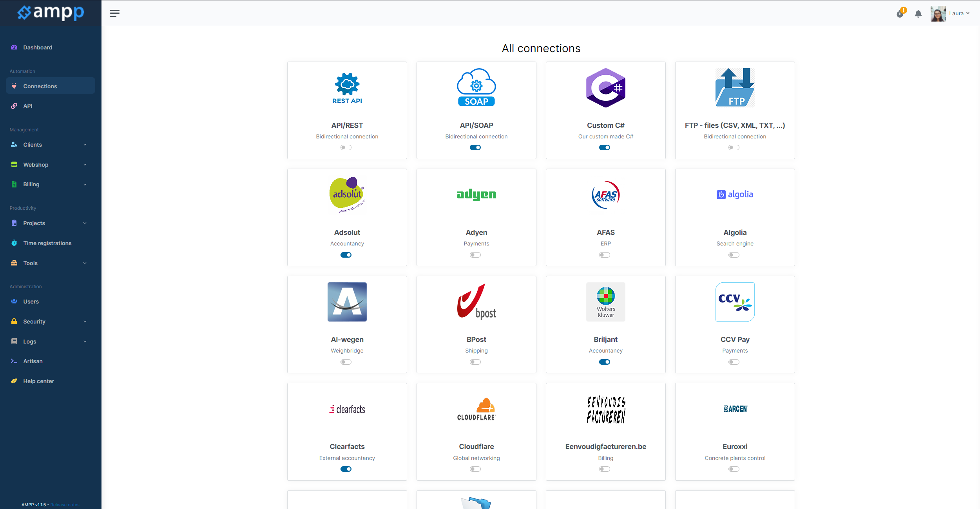Image resolution: width=980 pixels, height=509 pixels.
Task: Click the Cloudflare logo
Action: [x=476, y=409]
